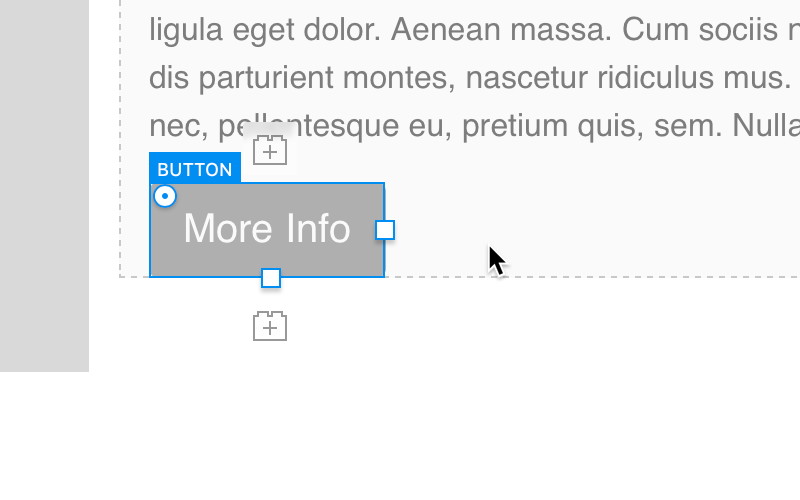800x500 pixels.
Task: Select the More Info button
Action: 267,229
